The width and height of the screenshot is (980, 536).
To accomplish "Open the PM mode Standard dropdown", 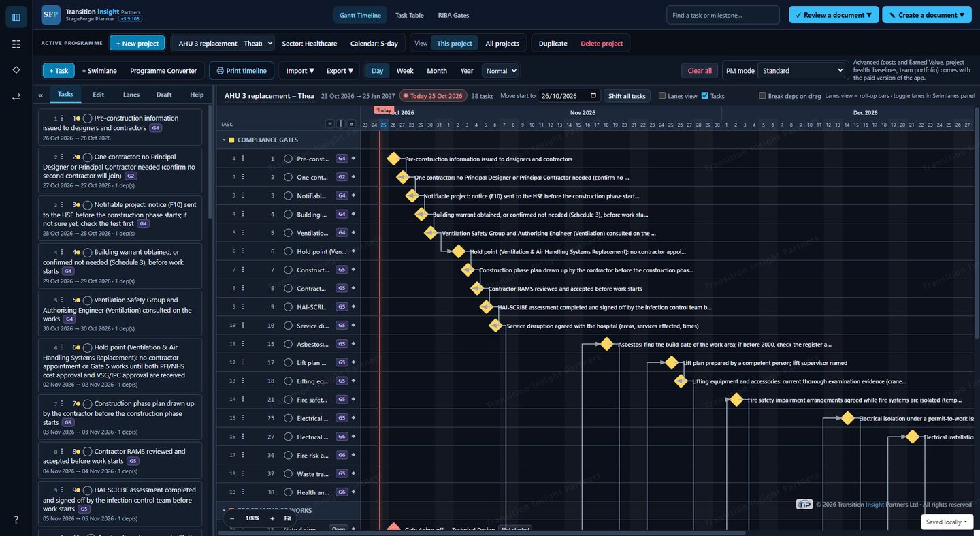I will coord(802,71).
